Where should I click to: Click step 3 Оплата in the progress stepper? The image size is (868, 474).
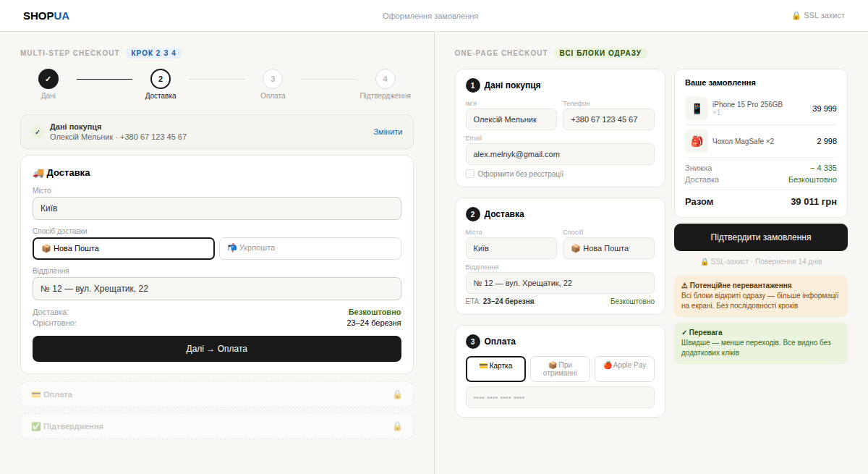tap(273, 78)
